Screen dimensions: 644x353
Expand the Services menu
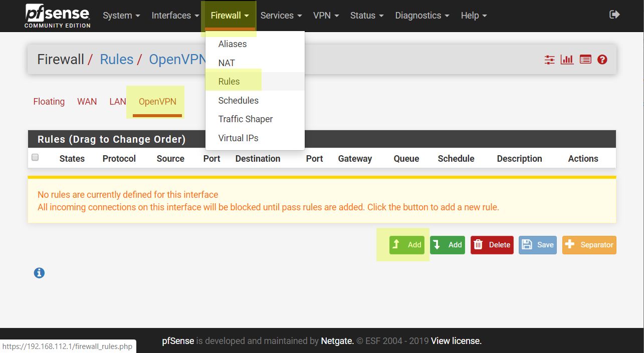pyautogui.click(x=281, y=16)
